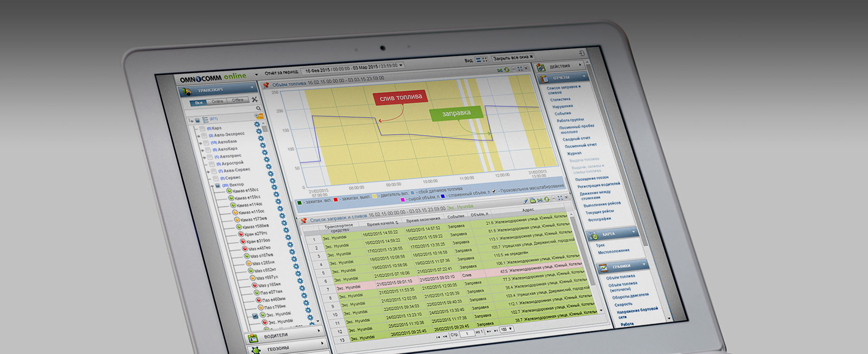Click the magenta сырой объём legend swatch
This screenshot has height=354, width=868.
point(403,200)
